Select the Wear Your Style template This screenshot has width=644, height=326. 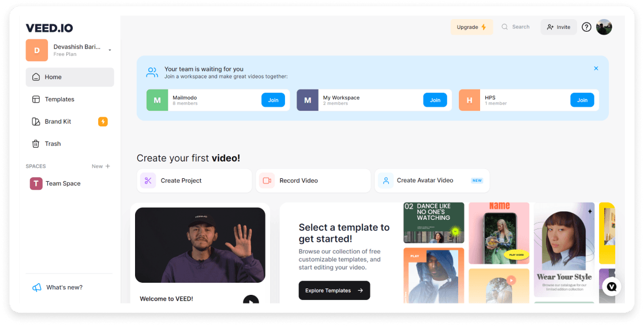tap(564, 250)
